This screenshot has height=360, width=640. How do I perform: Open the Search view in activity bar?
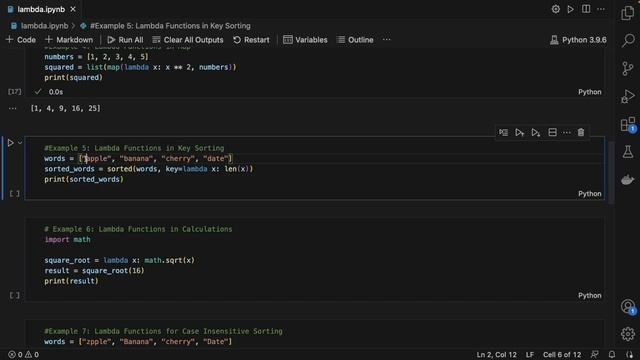click(x=628, y=40)
